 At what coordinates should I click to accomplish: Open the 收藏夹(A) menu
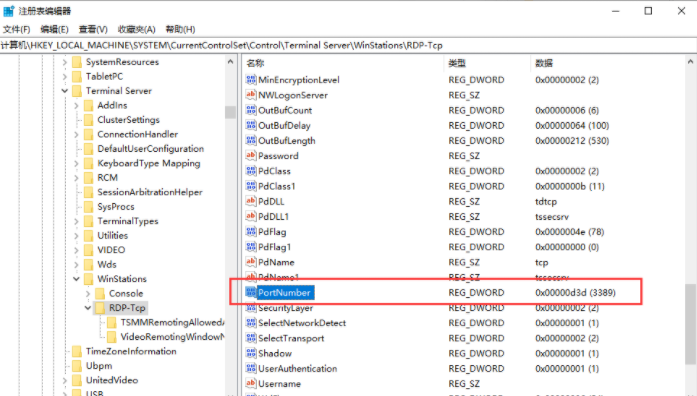pyautogui.click(x=136, y=29)
